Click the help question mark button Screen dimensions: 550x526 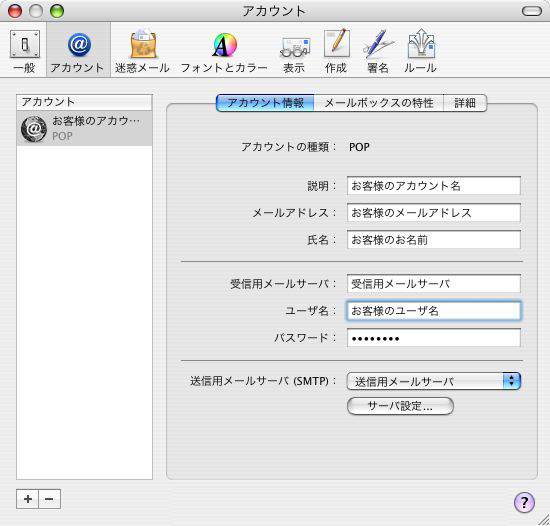pyautogui.click(x=524, y=502)
